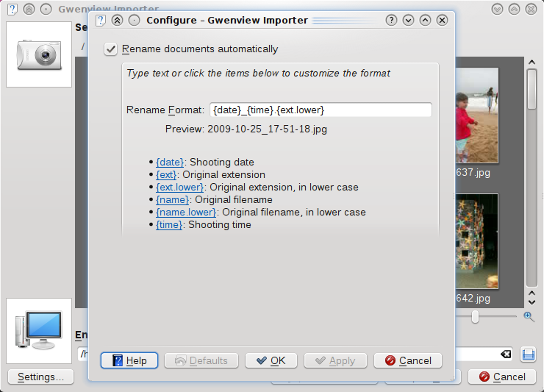Click the context help question icon in dialog titlebar
The image size is (544, 392).
[391, 20]
